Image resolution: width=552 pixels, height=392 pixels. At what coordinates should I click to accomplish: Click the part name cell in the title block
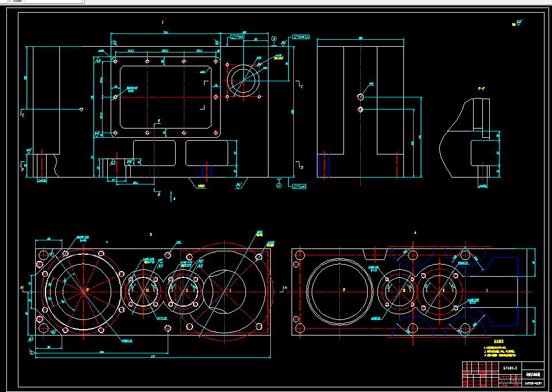coord(532,375)
